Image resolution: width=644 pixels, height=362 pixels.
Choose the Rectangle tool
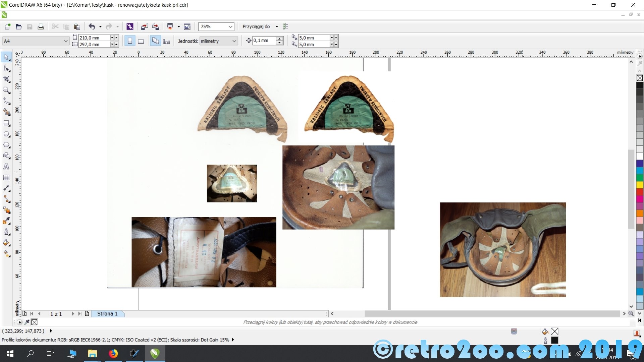6,123
